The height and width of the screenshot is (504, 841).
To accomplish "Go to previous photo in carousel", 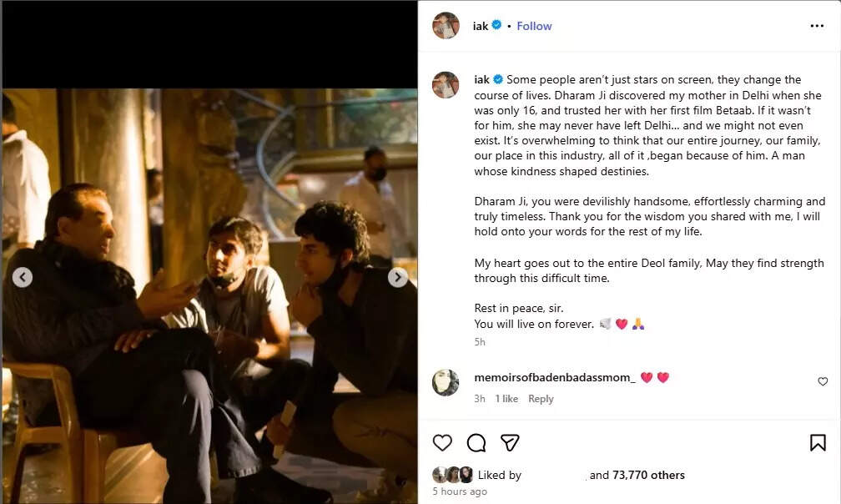I will point(23,277).
